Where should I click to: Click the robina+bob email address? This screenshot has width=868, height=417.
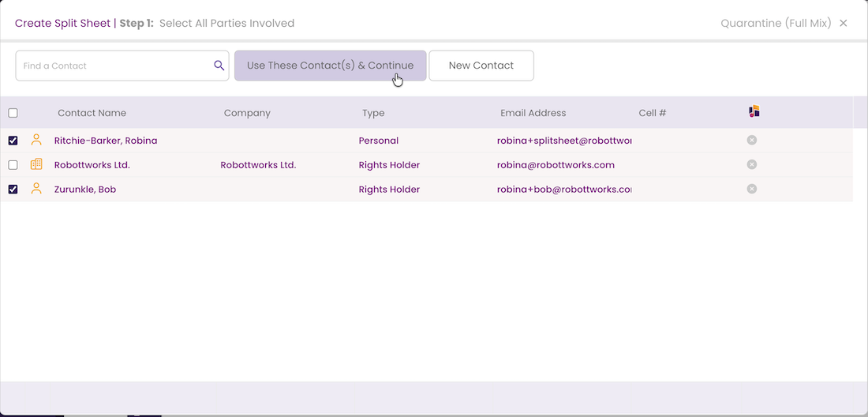click(x=564, y=190)
